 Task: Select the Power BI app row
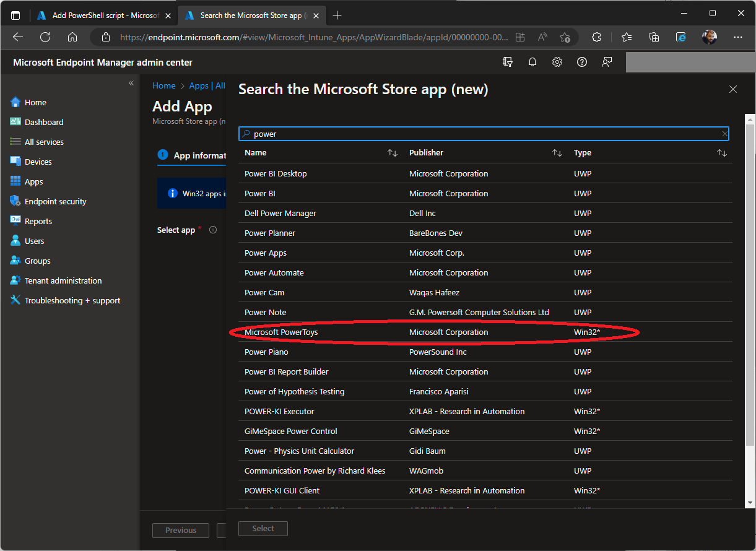click(485, 193)
